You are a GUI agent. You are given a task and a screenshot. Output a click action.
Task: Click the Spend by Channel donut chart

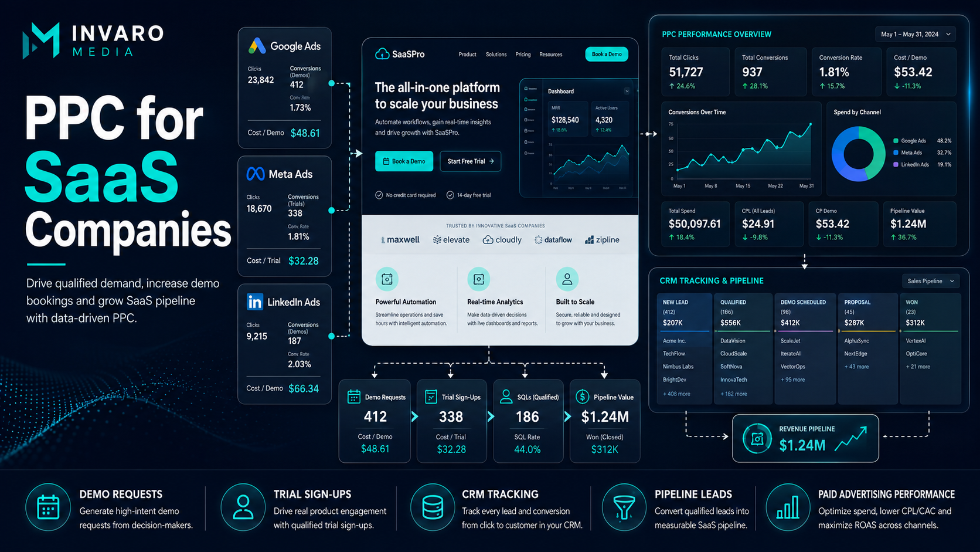point(858,154)
